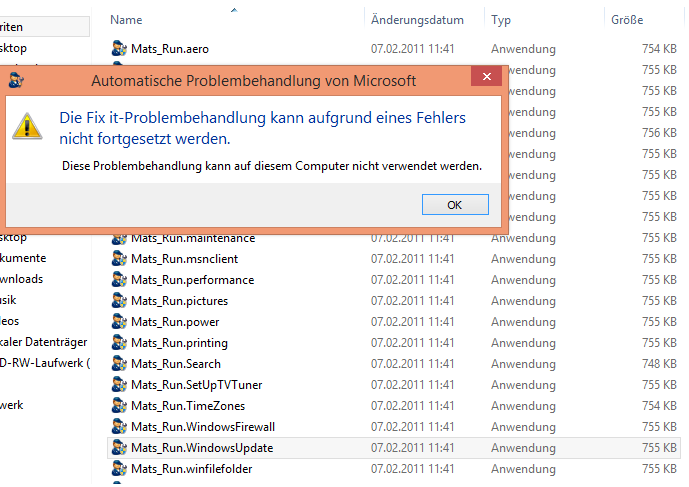Sort files by Typ column header
This screenshot has height=487, width=689.
pos(501,20)
